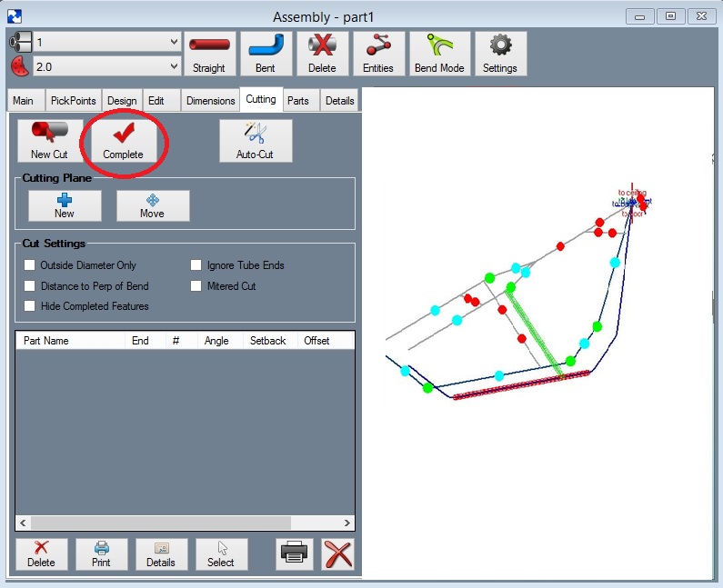Click the # column header

[181, 341]
